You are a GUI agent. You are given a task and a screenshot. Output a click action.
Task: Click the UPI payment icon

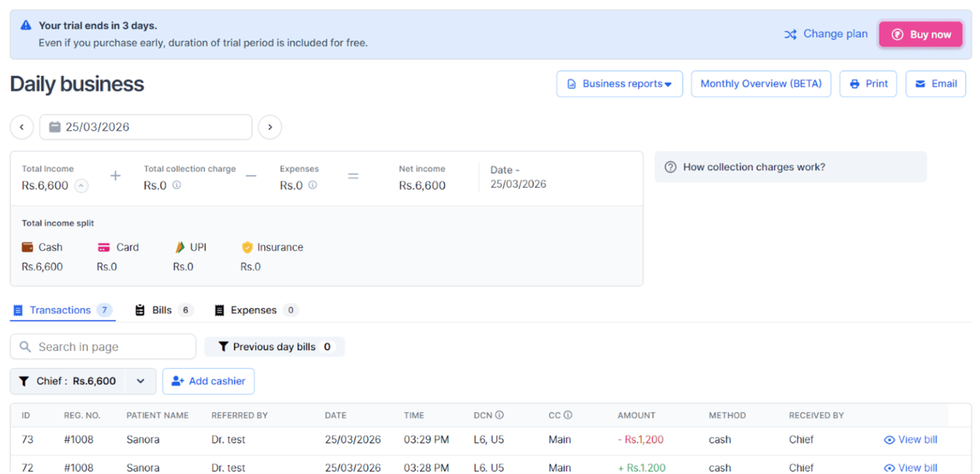coord(180,247)
